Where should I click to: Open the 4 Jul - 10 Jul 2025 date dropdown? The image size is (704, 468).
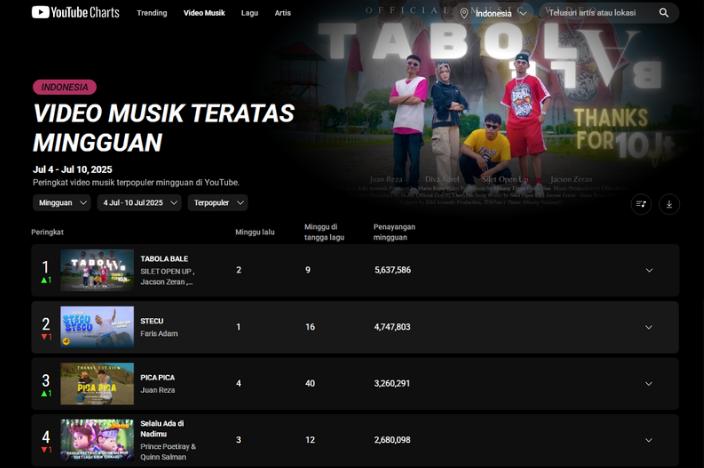tap(139, 203)
